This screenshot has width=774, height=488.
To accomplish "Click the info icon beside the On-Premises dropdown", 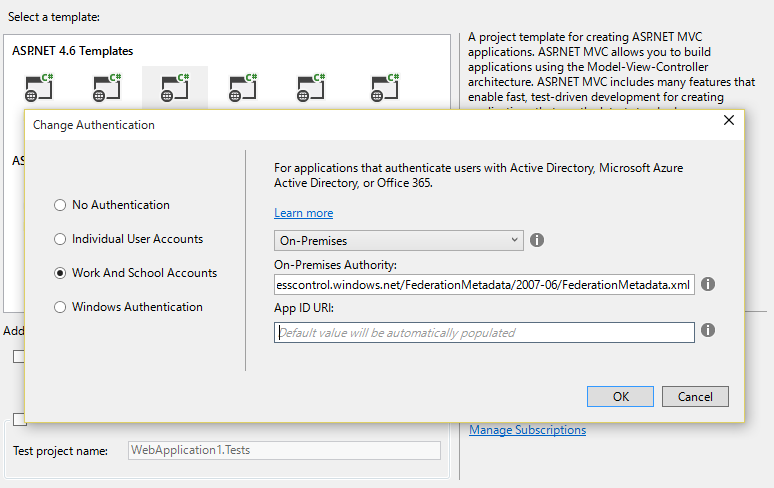I will [x=537, y=240].
